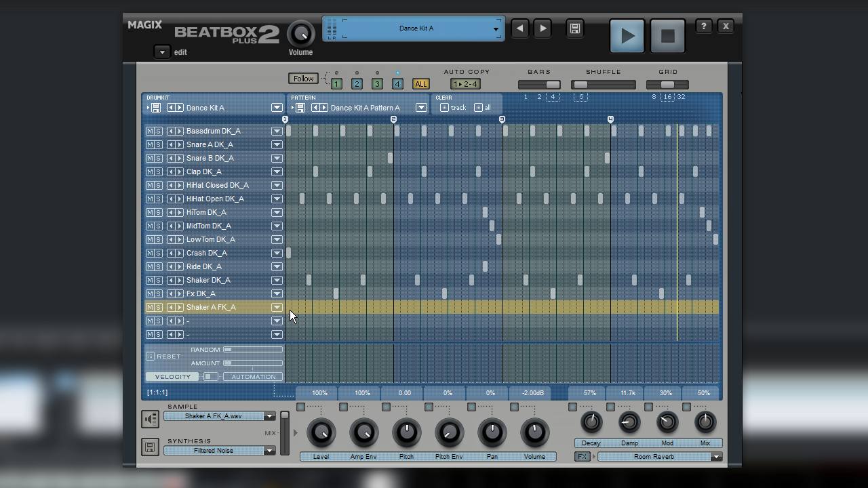
Task: Adjust the Grid slider
Action: coord(667,85)
